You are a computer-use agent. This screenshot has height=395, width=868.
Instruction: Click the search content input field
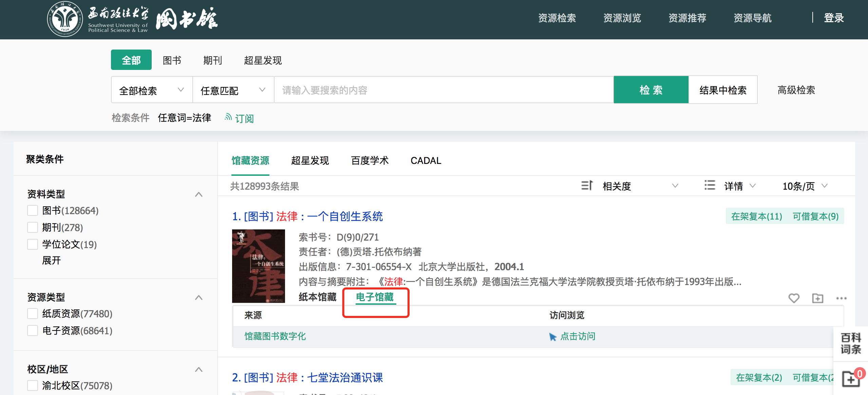[443, 90]
